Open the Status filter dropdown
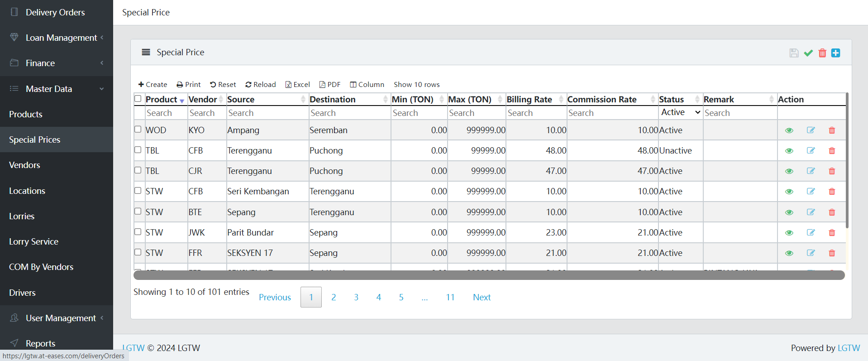 click(680, 112)
